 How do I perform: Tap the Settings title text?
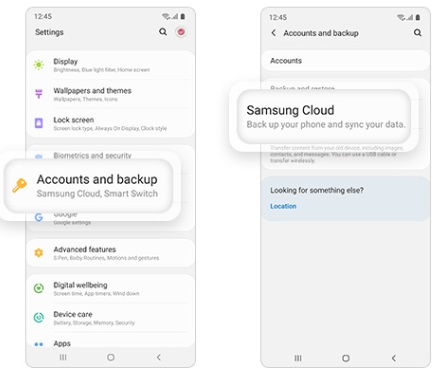click(49, 32)
